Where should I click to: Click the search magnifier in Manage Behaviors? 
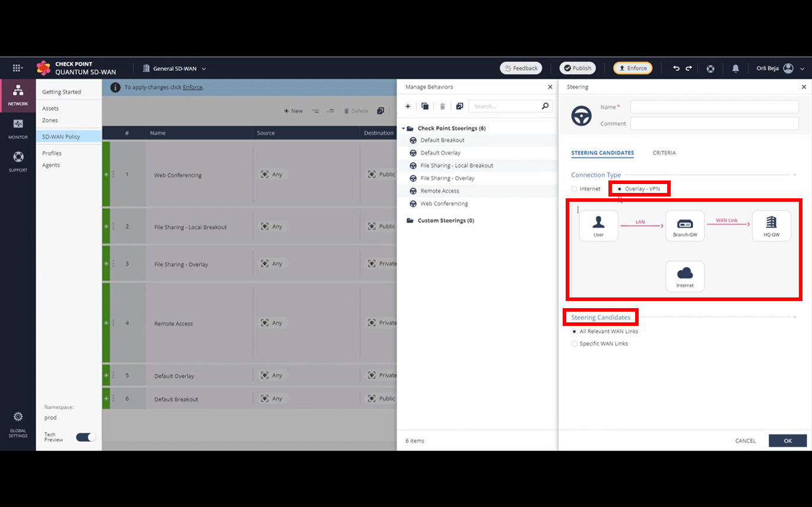pyautogui.click(x=545, y=106)
